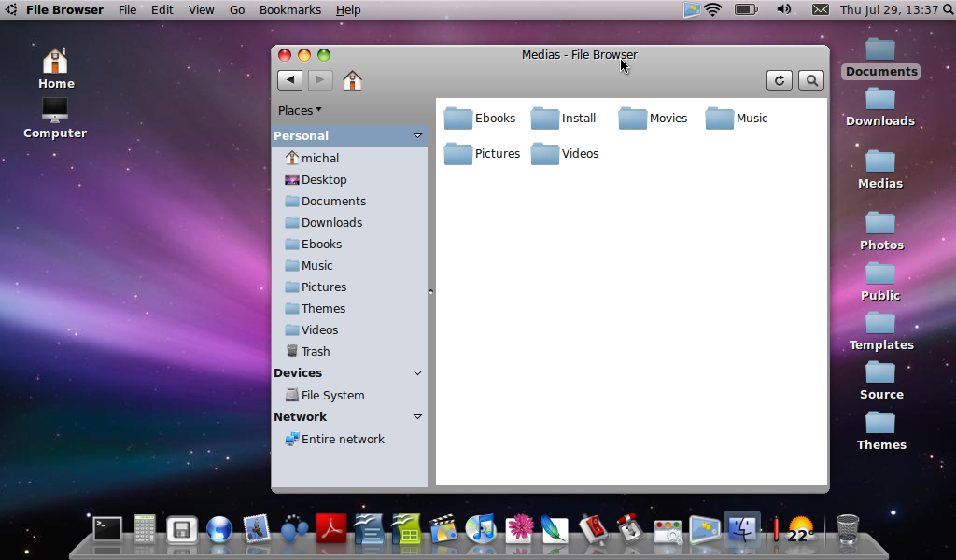Open the Help menu
Viewport: 956px width, 560px height.
click(x=348, y=9)
